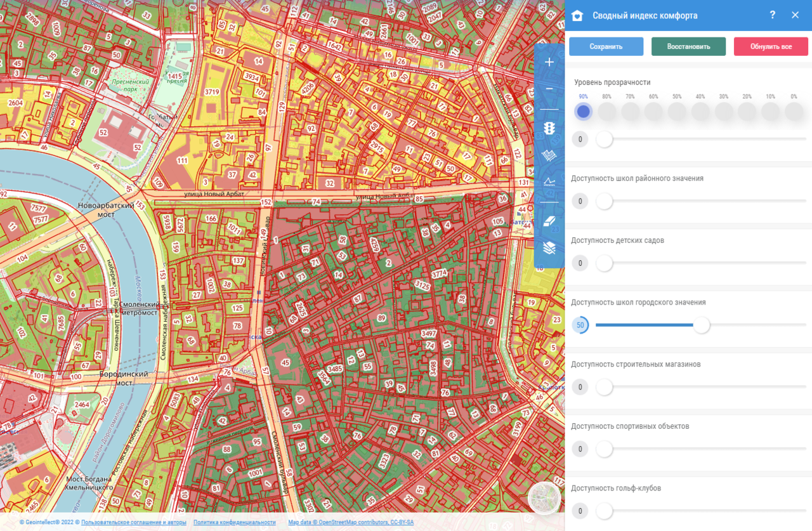Toggle the traffic light layer icon
This screenshot has height=531, width=812.
tap(549, 129)
